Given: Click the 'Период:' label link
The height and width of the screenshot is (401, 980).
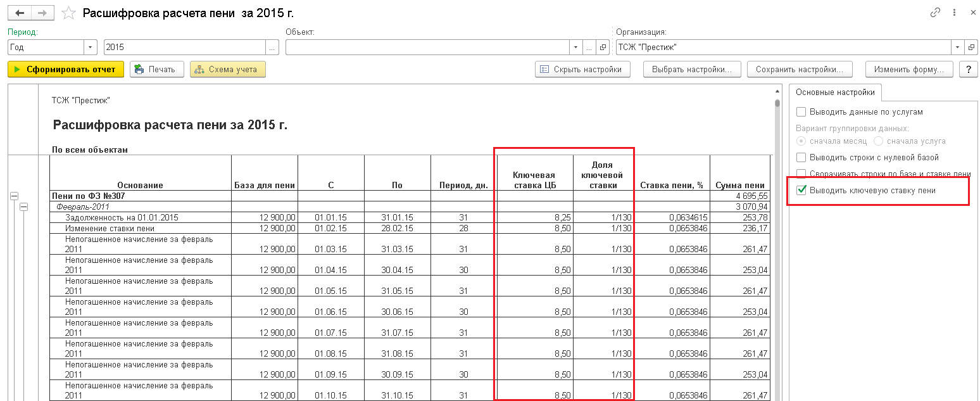Looking at the screenshot, I should tap(23, 32).
